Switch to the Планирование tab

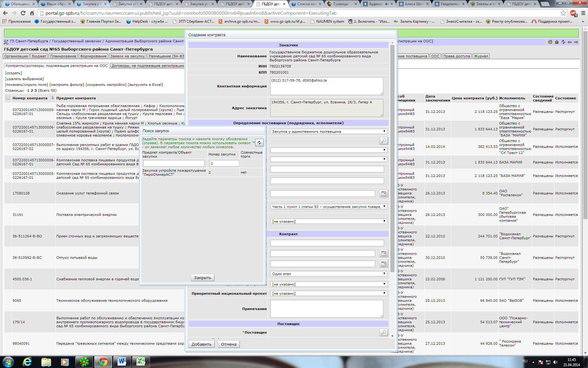[63, 56]
